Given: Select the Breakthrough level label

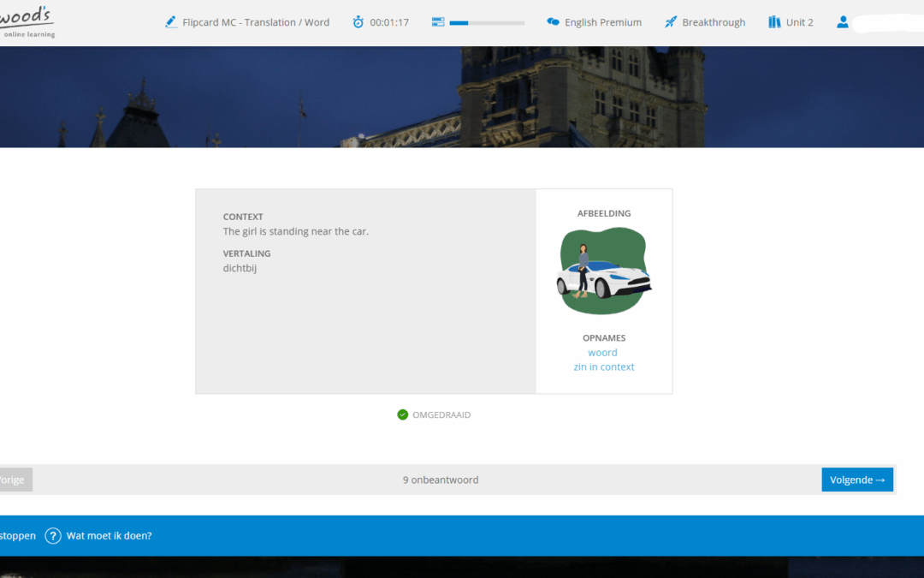Looking at the screenshot, I should click(714, 22).
